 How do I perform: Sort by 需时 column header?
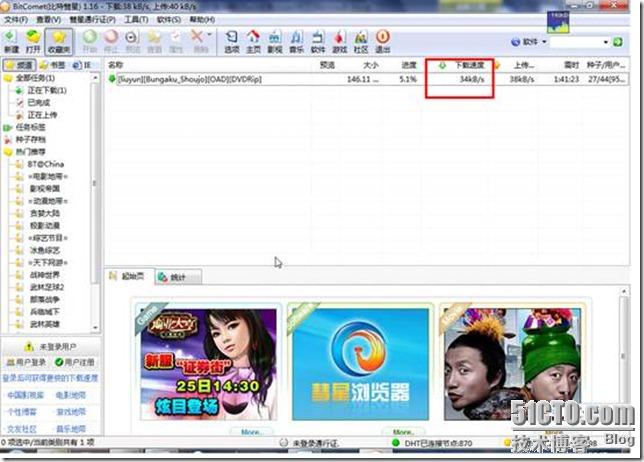(571, 65)
